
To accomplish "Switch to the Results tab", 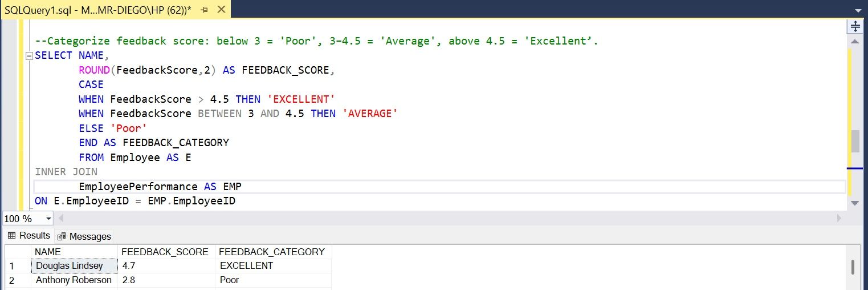I will point(29,235).
